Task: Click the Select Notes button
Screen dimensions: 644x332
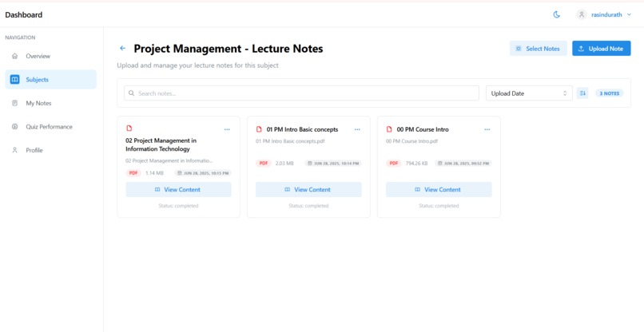Action: 538,49
